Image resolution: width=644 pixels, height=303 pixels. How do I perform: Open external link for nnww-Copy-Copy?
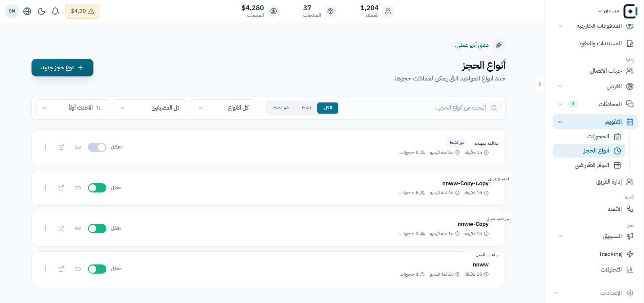click(x=61, y=188)
